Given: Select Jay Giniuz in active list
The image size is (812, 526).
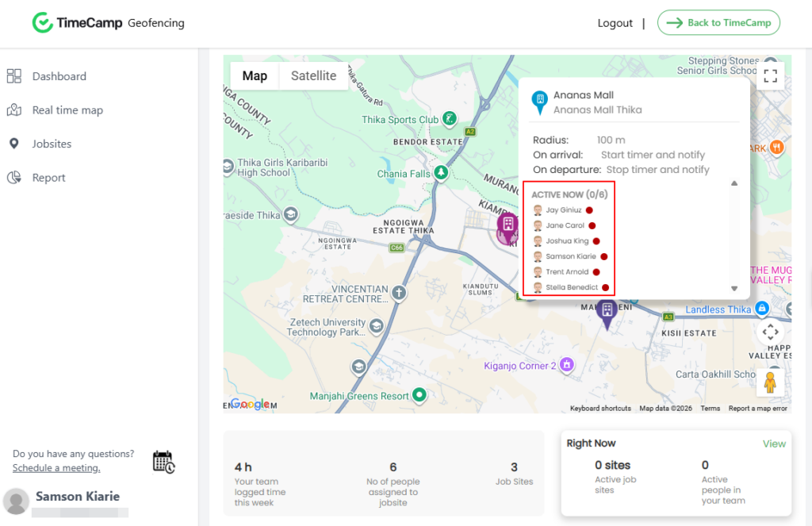Looking at the screenshot, I should tap(563, 210).
